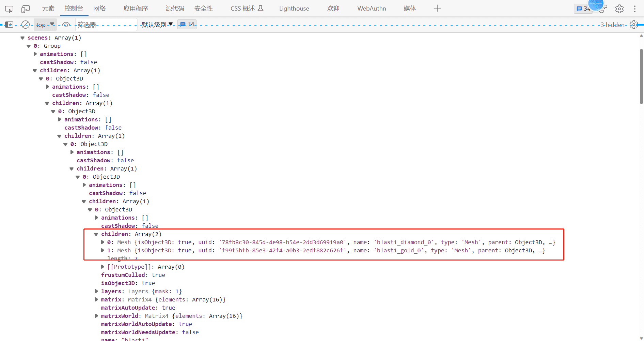Screen dimensions: 644x341
Task: Click the 34 issues badge in console toolbar
Action: coord(187,24)
